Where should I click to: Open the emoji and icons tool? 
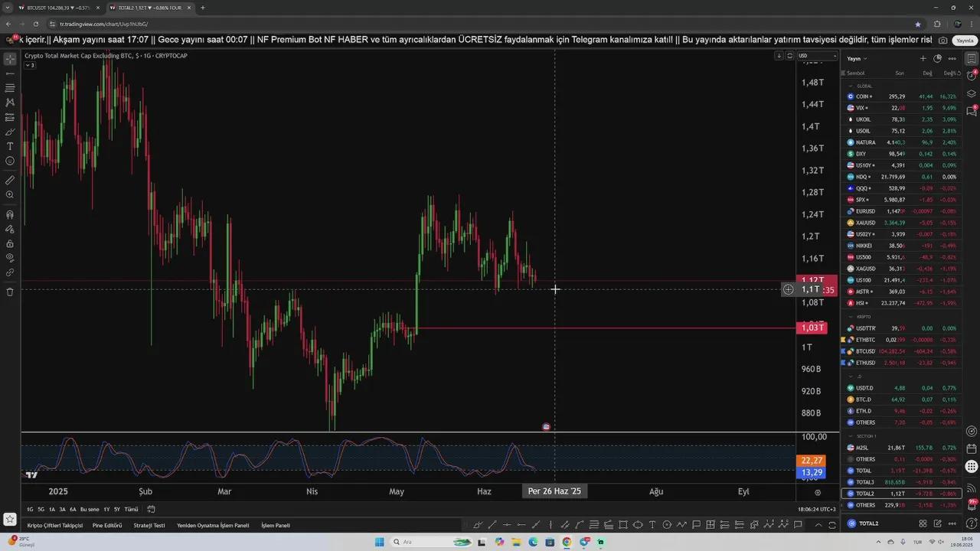point(10,161)
